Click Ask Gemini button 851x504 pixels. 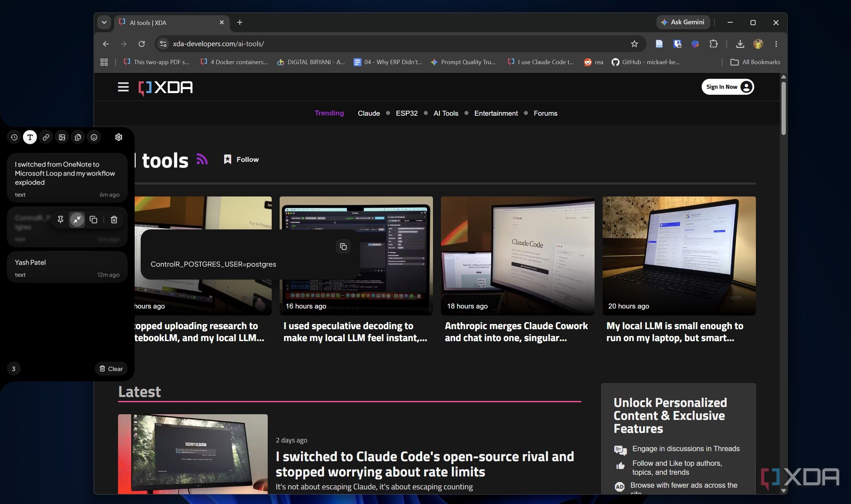click(x=683, y=22)
